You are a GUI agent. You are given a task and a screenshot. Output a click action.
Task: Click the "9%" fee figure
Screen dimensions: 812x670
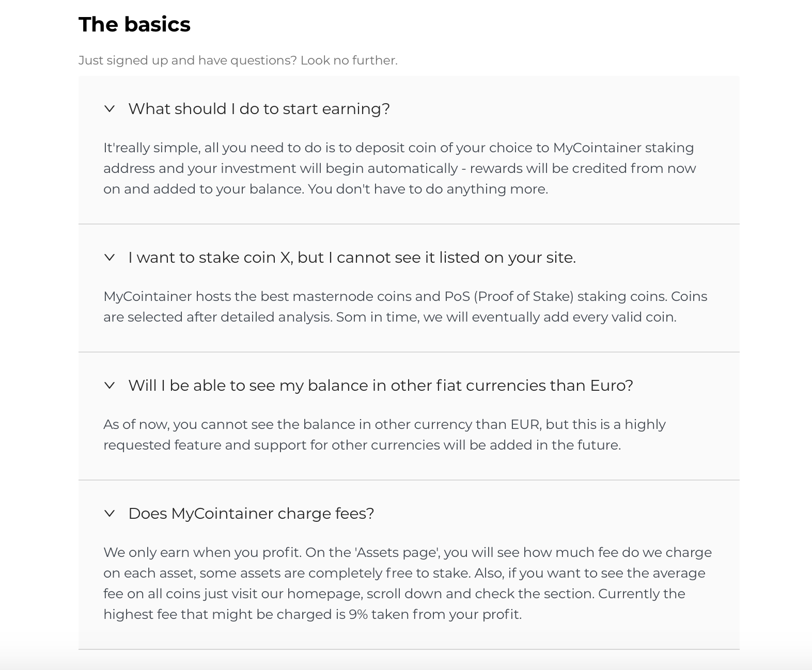click(358, 614)
